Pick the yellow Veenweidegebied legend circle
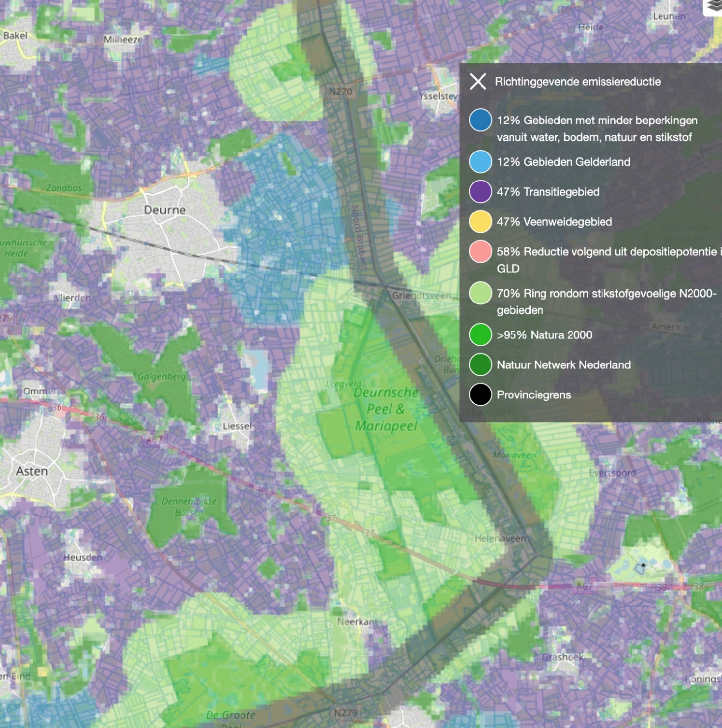Image resolution: width=722 pixels, height=728 pixels. (x=480, y=222)
